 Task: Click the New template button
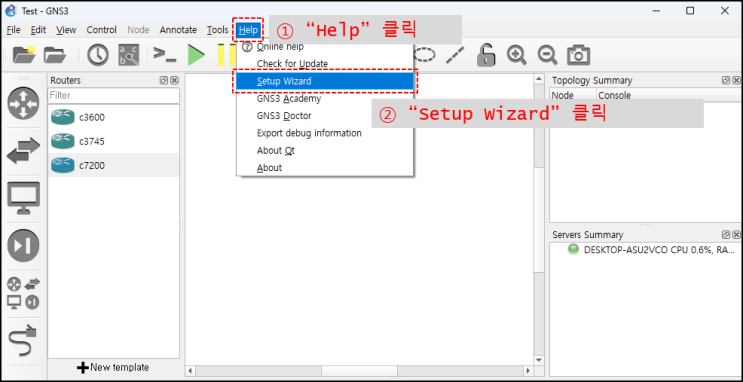(x=113, y=367)
